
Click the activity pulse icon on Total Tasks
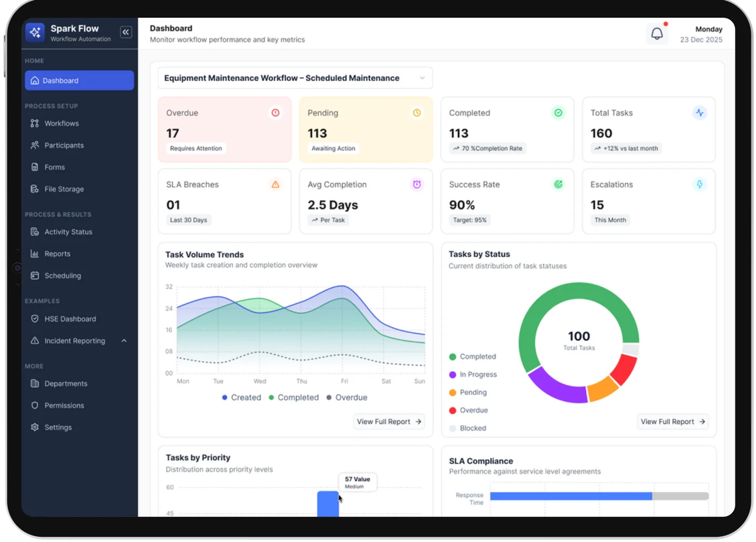700,113
